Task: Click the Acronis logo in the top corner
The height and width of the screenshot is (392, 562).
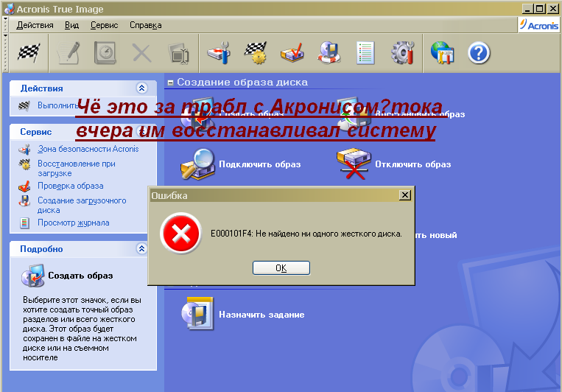Action: click(539, 25)
